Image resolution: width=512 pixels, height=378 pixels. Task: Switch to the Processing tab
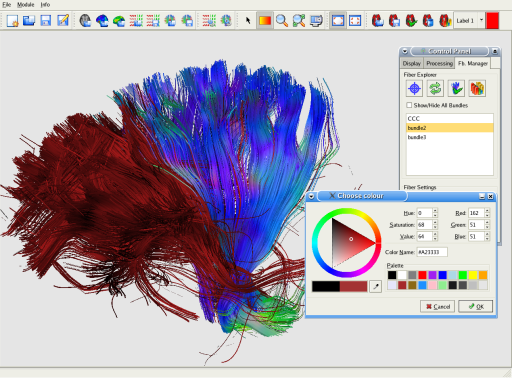(x=439, y=63)
